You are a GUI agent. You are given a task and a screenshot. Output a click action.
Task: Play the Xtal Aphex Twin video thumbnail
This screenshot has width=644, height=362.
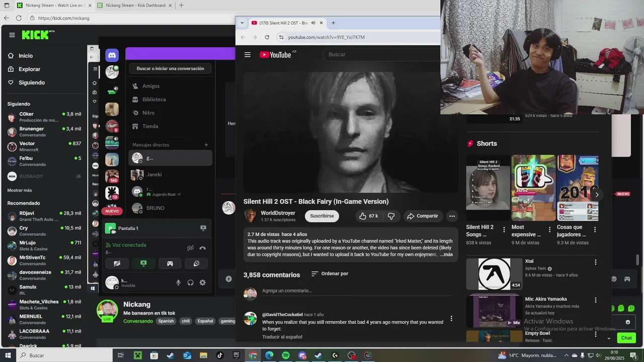click(x=494, y=274)
